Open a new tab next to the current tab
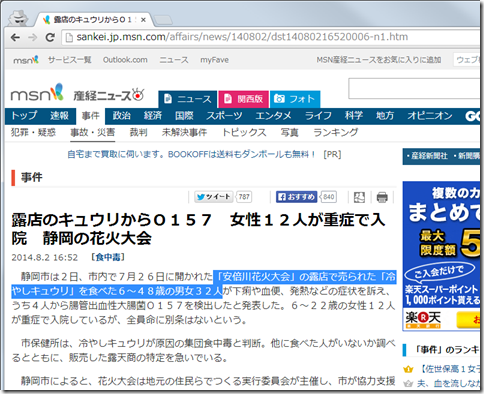The height and width of the screenshot is (394, 484). 163,20
